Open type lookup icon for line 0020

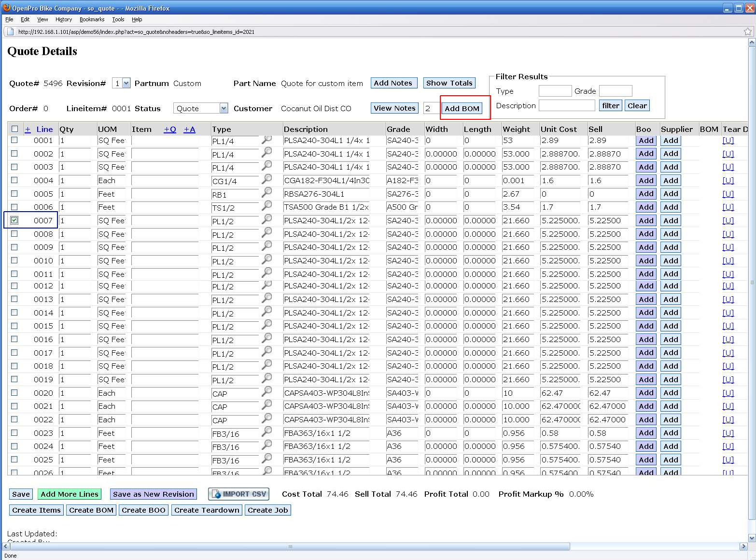tap(266, 392)
